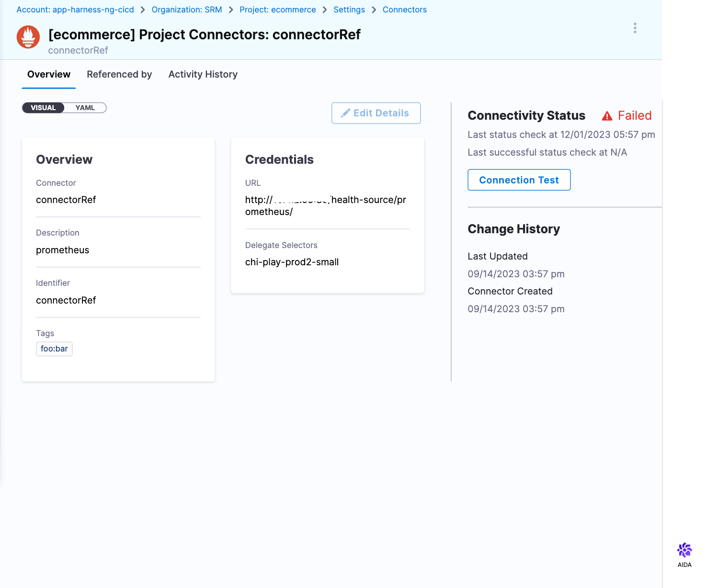The height and width of the screenshot is (588, 707).
Task: Go to Settings breadcrumb
Action: click(349, 10)
